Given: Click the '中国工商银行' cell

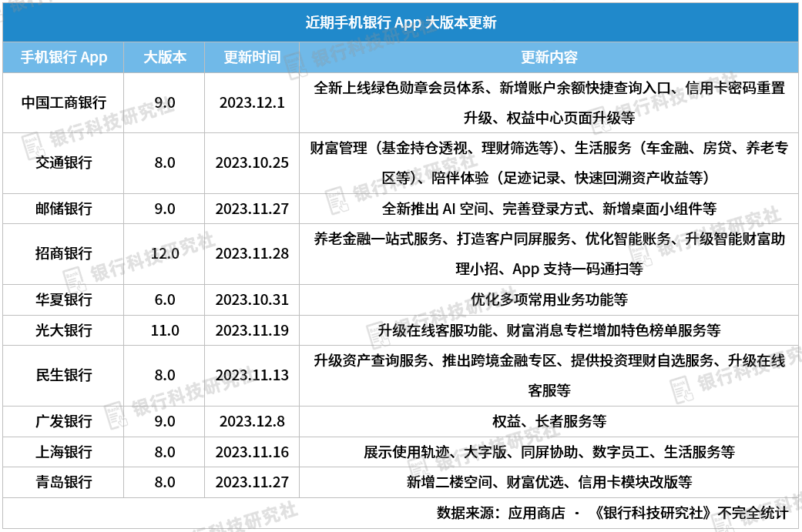Looking at the screenshot, I should coord(64,102).
